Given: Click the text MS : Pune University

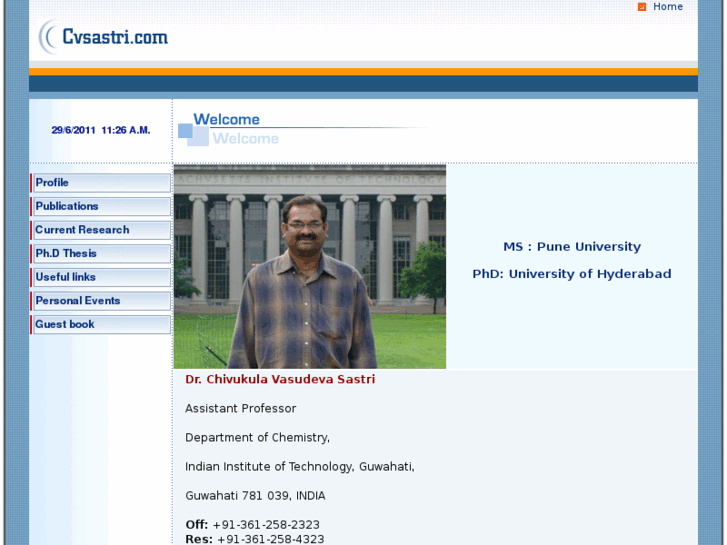Looking at the screenshot, I should pyautogui.click(x=572, y=247).
